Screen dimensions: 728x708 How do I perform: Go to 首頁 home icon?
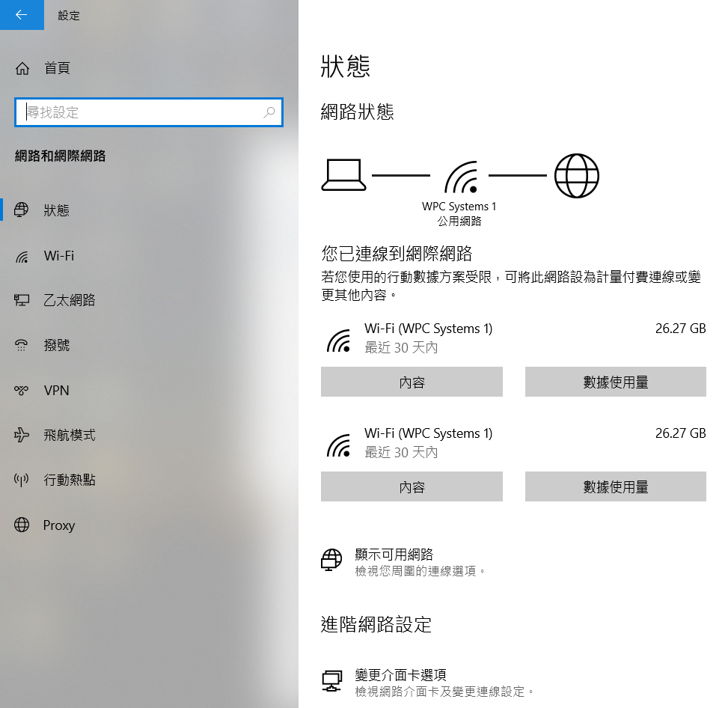[x=22, y=69]
